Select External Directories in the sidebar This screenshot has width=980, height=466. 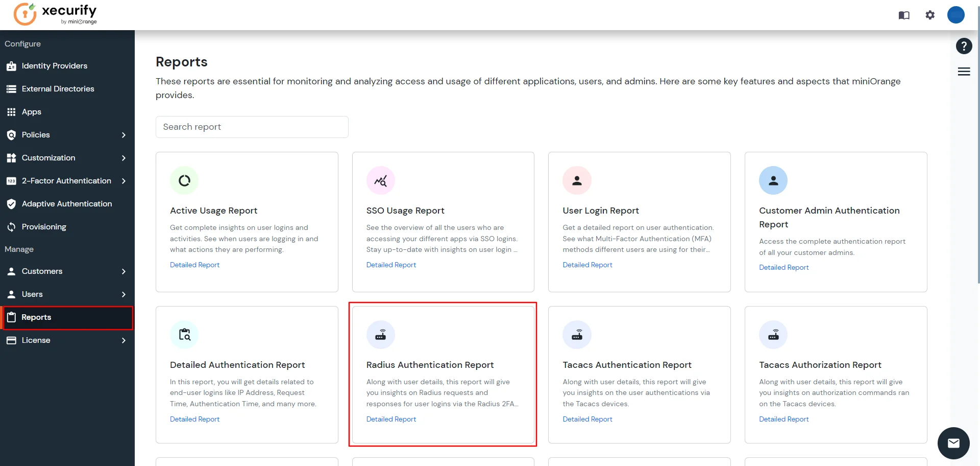pyautogui.click(x=58, y=89)
